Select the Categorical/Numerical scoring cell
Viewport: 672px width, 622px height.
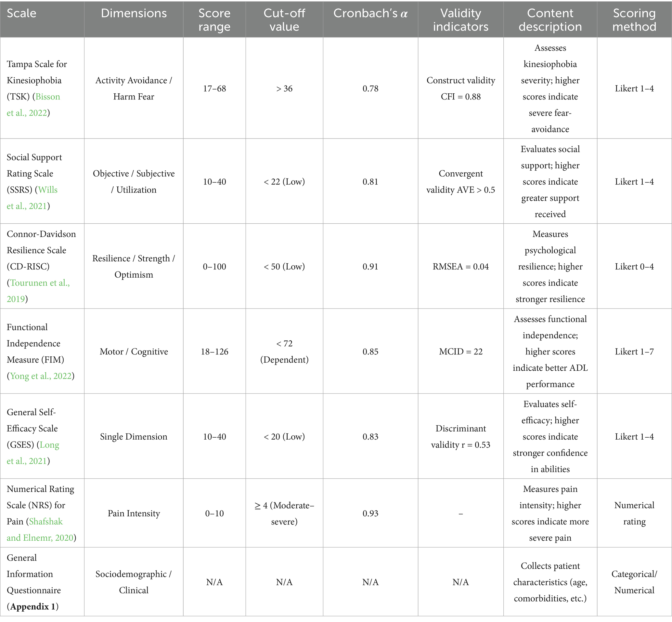(x=635, y=582)
